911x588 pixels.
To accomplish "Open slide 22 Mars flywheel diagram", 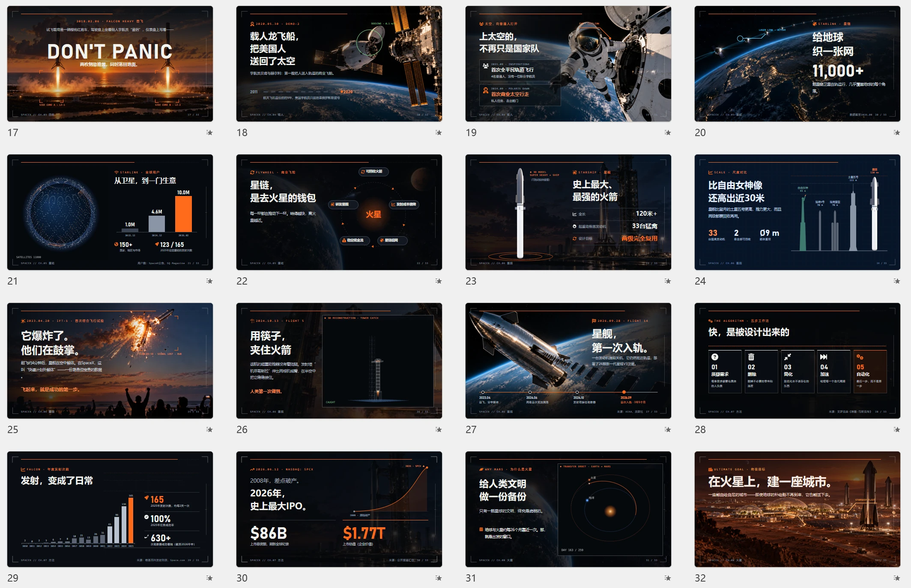I will click(339, 212).
